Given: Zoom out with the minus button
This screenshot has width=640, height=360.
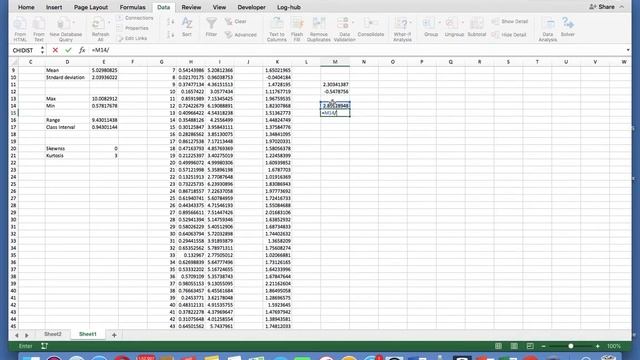Looking at the screenshot, I should 543,346.
